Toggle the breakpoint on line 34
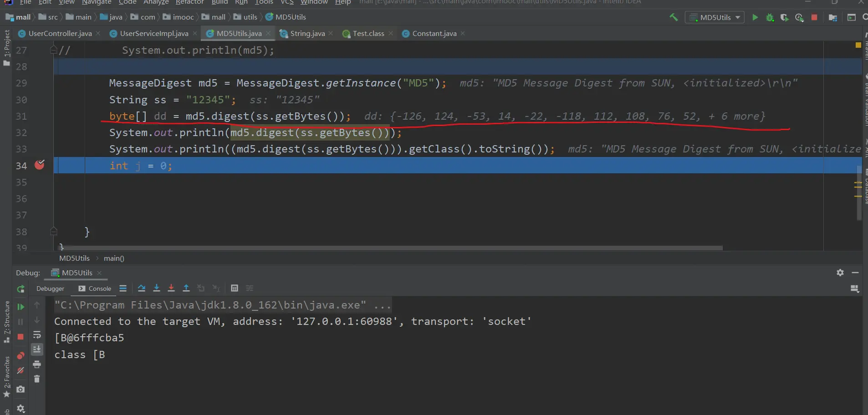Viewport: 868px width, 415px height. (x=40, y=165)
